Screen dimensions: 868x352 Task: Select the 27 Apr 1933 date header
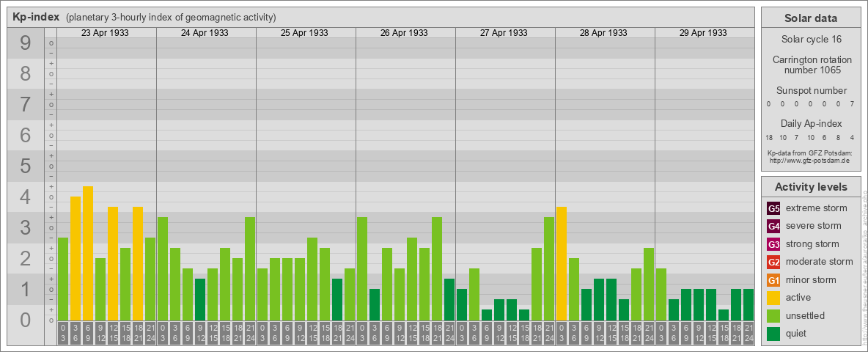point(504,33)
